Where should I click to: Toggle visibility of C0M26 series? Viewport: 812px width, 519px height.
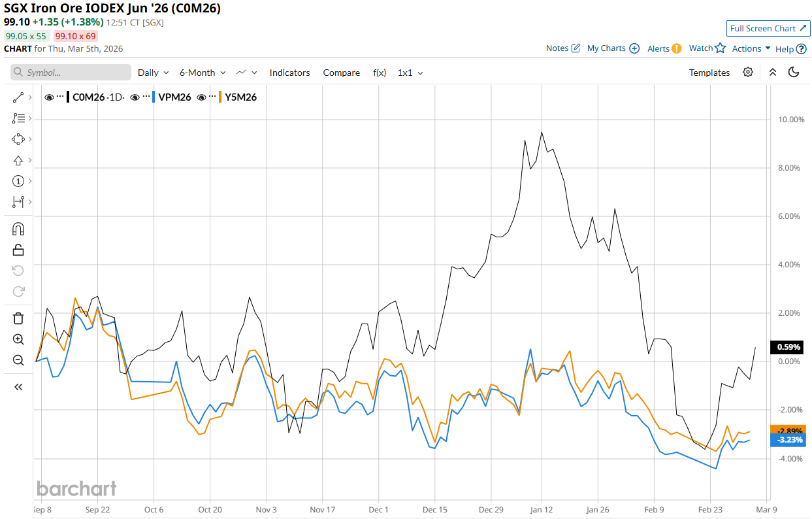(49, 97)
